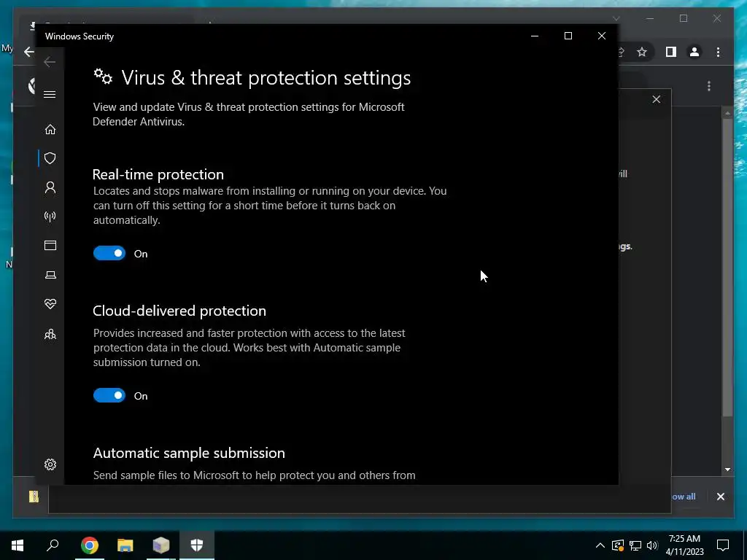The image size is (747, 560).
Task: Maximize the Windows Security window
Action: tap(568, 36)
